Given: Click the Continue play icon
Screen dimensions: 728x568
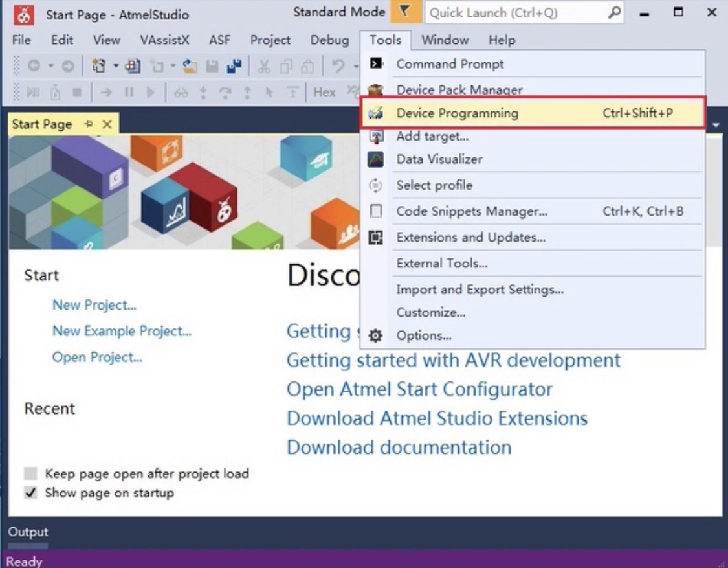Looking at the screenshot, I should point(151,92).
